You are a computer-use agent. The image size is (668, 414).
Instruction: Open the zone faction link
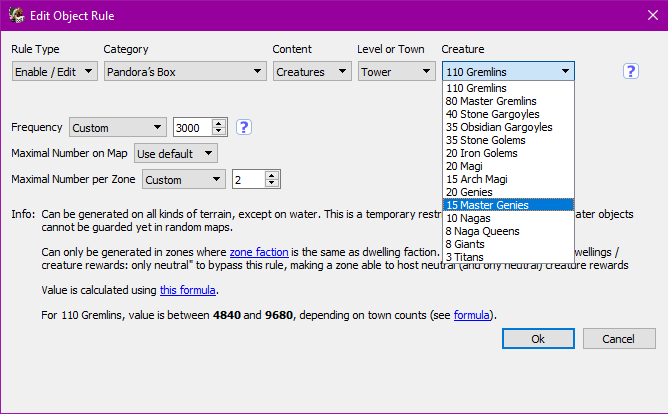pos(259,252)
